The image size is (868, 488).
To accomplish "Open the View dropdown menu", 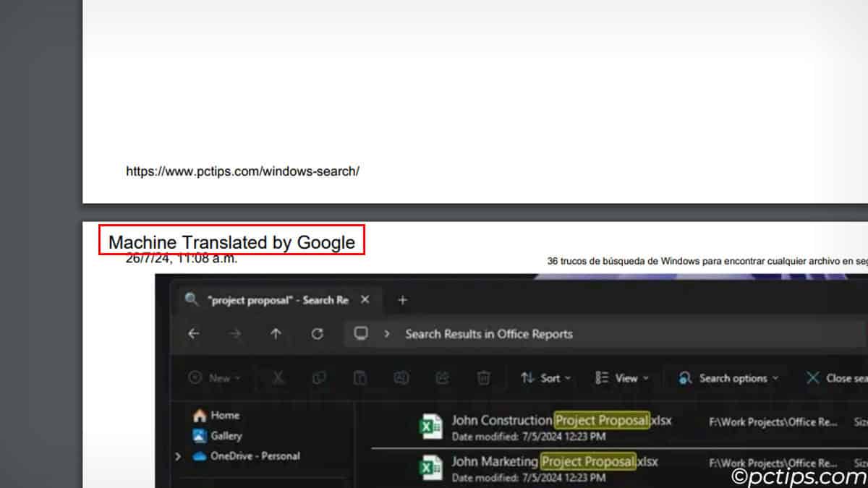I will pos(621,378).
